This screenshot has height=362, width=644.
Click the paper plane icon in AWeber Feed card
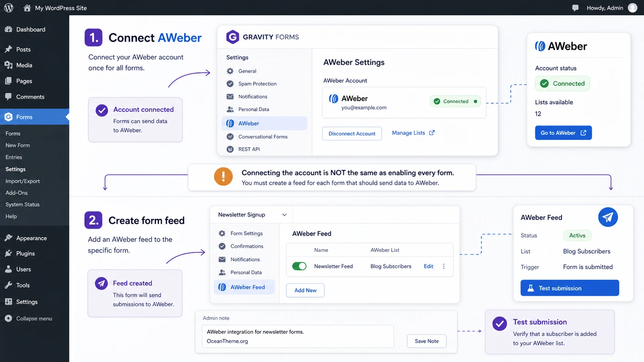[608, 217]
